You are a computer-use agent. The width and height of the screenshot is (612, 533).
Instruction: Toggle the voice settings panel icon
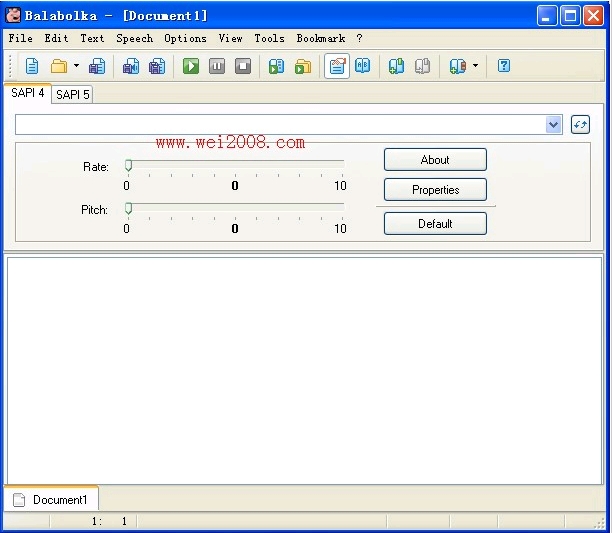(337, 66)
